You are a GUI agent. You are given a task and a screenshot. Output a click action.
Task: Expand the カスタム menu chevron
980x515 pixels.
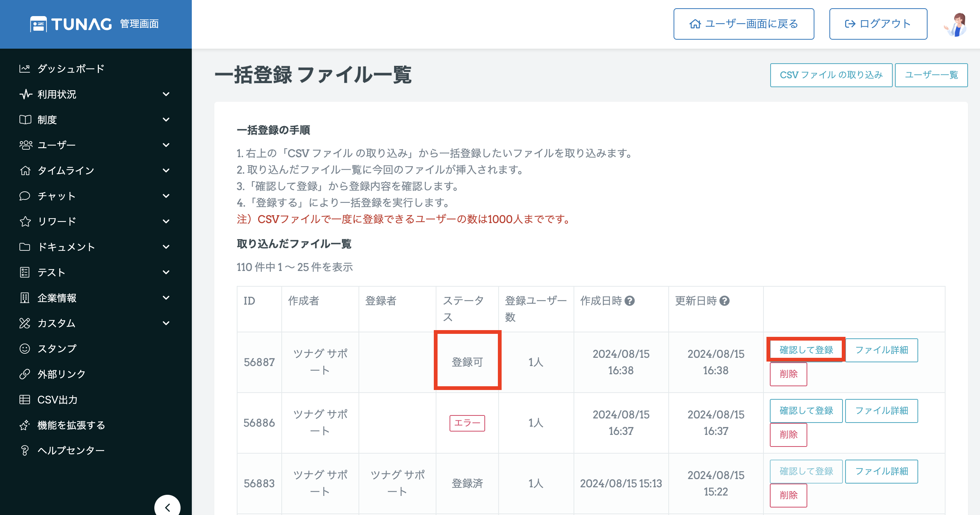(x=166, y=323)
